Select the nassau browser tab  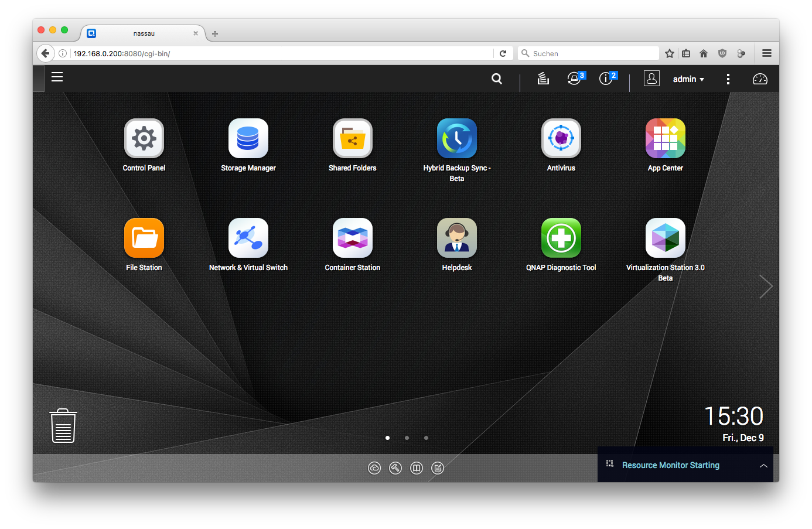tap(144, 33)
